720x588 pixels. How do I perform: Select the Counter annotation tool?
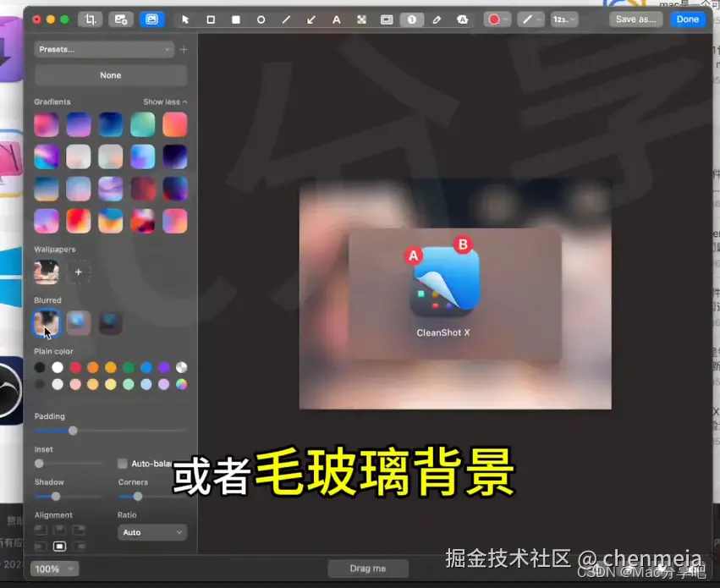(411, 19)
